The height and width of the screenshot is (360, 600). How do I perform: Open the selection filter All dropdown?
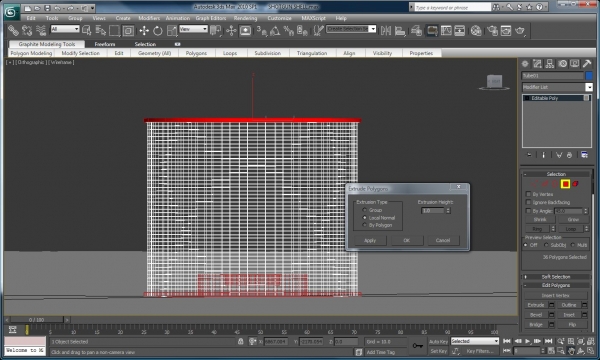click(x=77, y=29)
